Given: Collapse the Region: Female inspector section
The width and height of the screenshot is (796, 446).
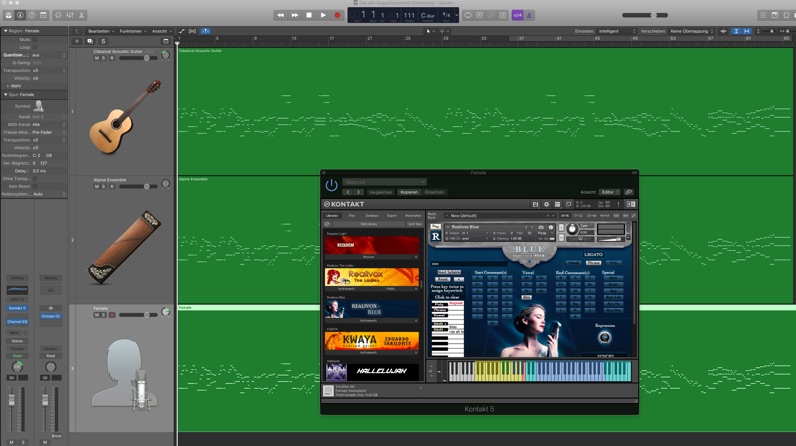Looking at the screenshot, I should [x=6, y=31].
